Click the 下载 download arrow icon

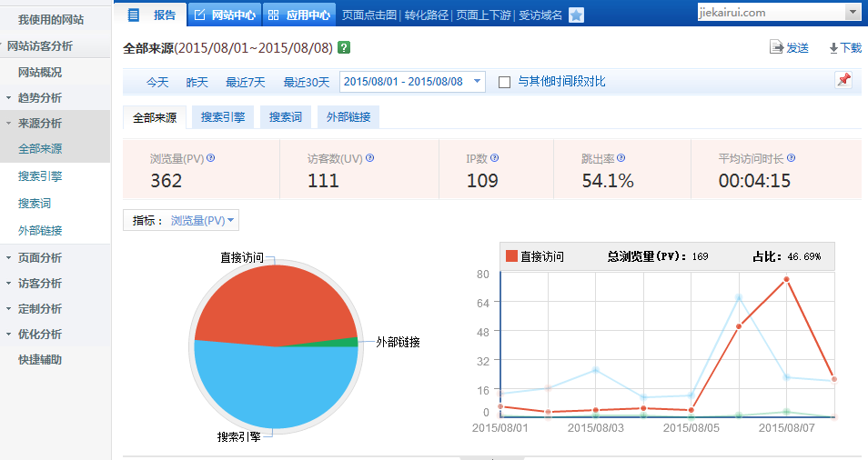tap(833, 48)
